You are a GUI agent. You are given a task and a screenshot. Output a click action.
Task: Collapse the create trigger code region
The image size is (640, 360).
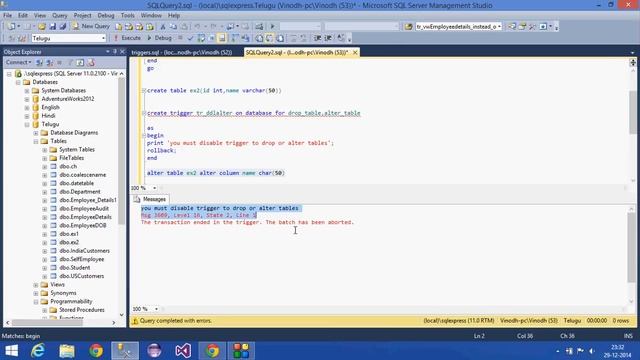[144, 113]
